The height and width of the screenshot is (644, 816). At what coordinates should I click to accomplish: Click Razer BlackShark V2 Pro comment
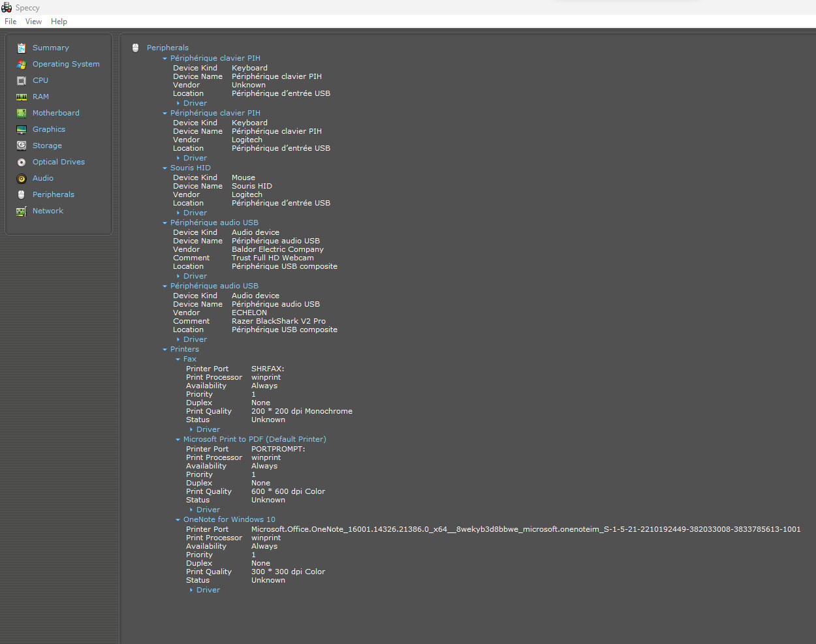coord(279,321)
